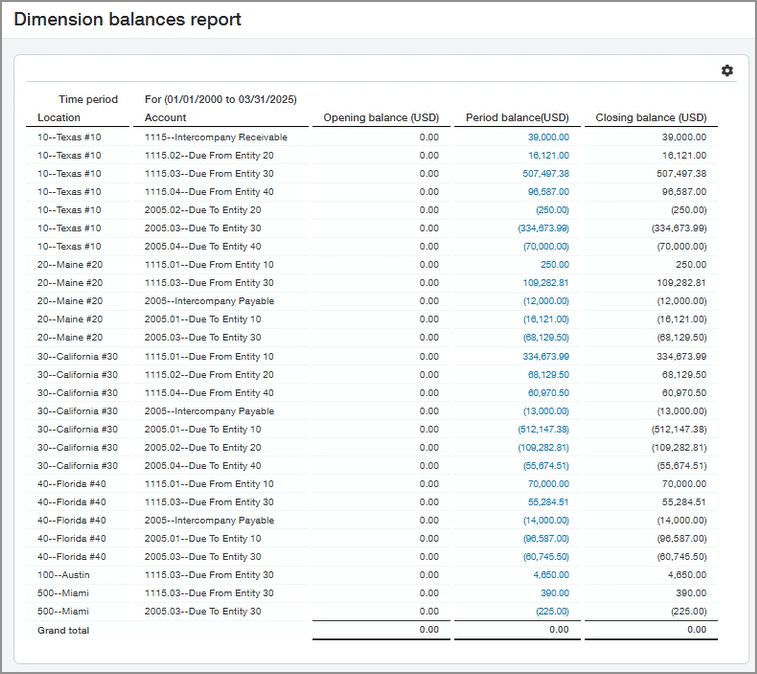Drill into the 55,284.51 Florida balance
The width and height of the screenshot is (757, 674).
pos(548,502)
